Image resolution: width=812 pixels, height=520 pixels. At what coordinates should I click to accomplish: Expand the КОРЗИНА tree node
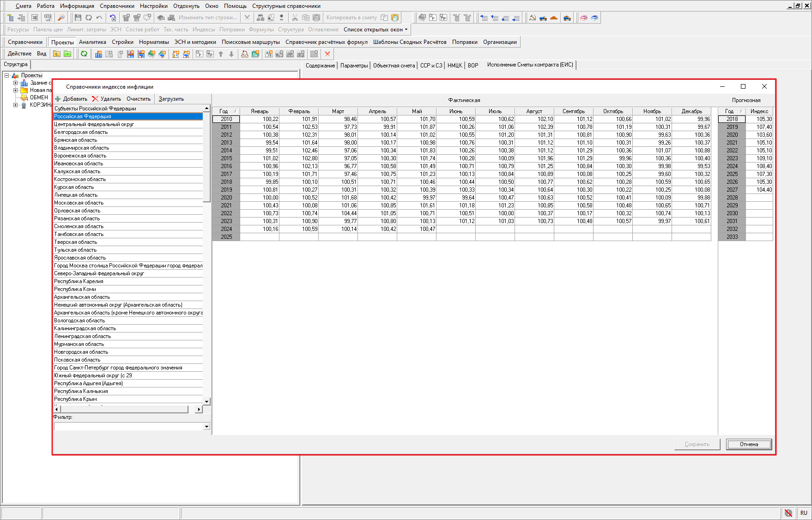[x=15, y=105]
